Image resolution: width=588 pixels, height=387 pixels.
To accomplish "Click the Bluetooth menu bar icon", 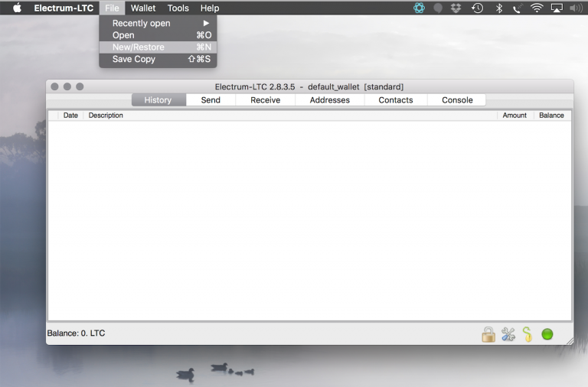I will click(498, 8).
